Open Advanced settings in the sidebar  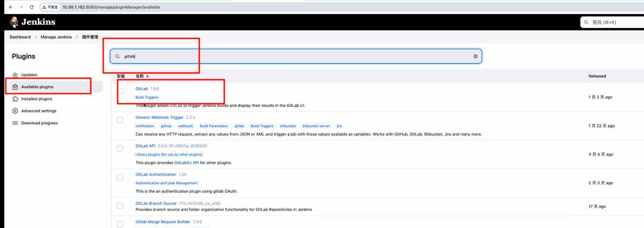pos(38,111)
